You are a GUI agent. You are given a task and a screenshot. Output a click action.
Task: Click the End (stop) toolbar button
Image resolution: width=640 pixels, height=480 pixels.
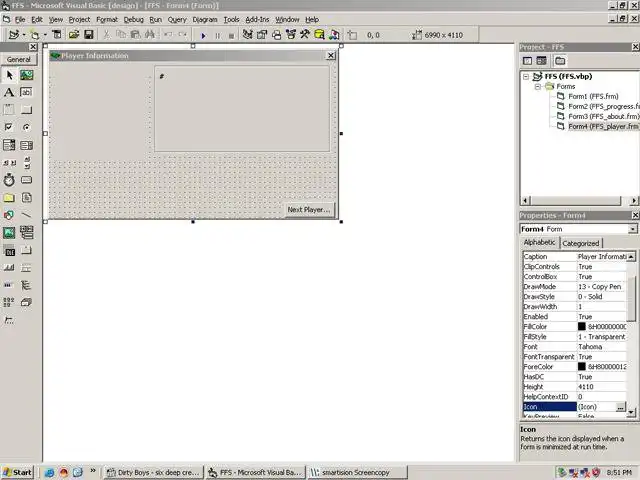click(x=231, y=36)
